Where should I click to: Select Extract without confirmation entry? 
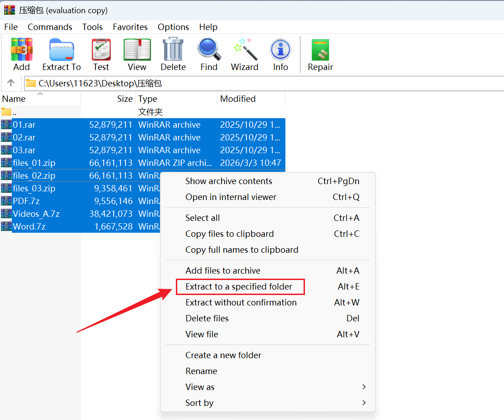[241, 302]
